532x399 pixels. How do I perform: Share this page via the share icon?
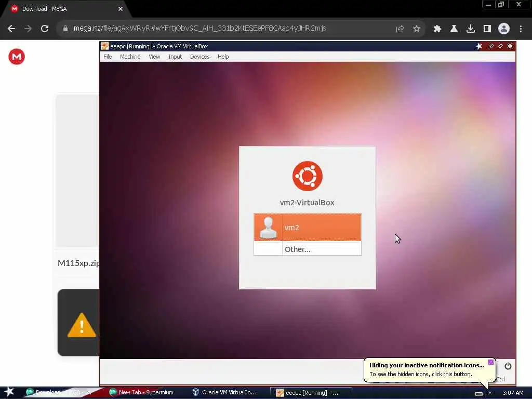click(400, 29)
